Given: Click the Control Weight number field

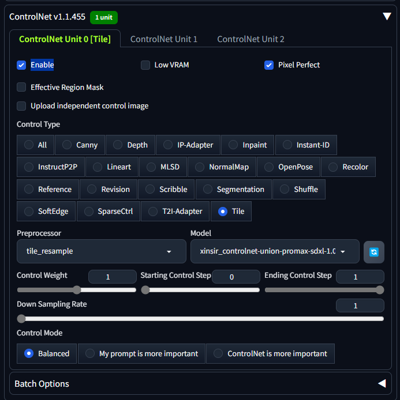Looking at the screenshot, I should 112,277.
